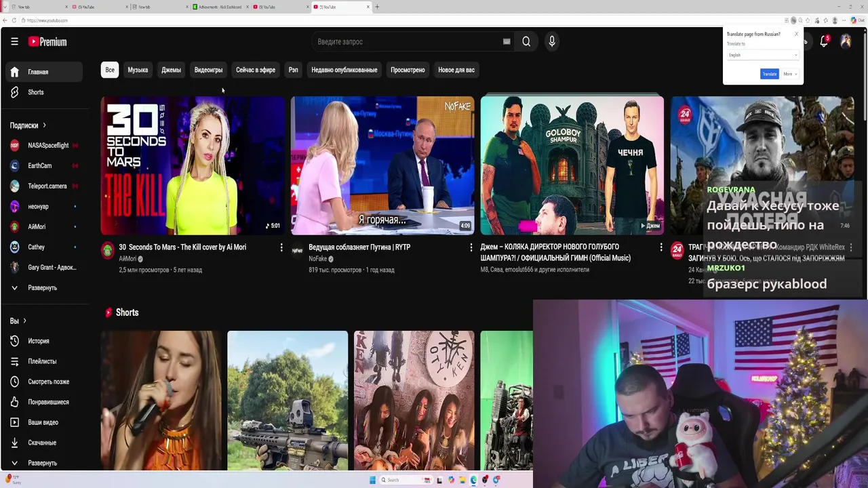The height and width of the screenshot is (488, 868).
Task: Select the Все filter chip
Action: 110,70
